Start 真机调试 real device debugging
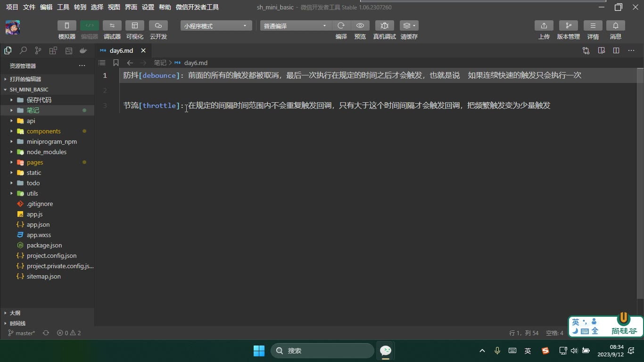The width and height of the screenshot is (644, 362). click(x=385, y=25)
